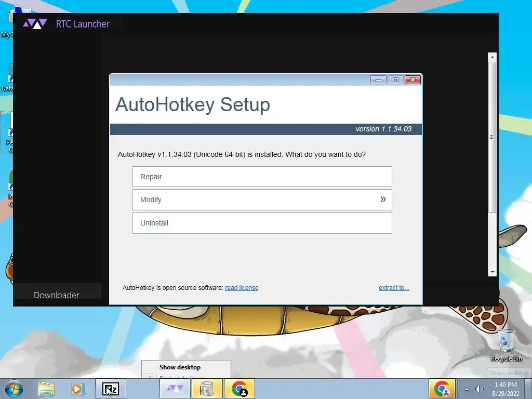The image size is (532, 399).
Task: Open Chrome with profile badge on taskbar
Action: coord(239,389)
